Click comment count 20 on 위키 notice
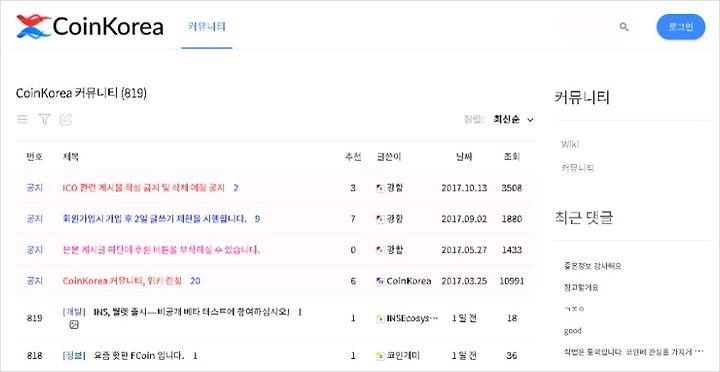Screen dimensions: 720x372 click(x=195, y=281)
